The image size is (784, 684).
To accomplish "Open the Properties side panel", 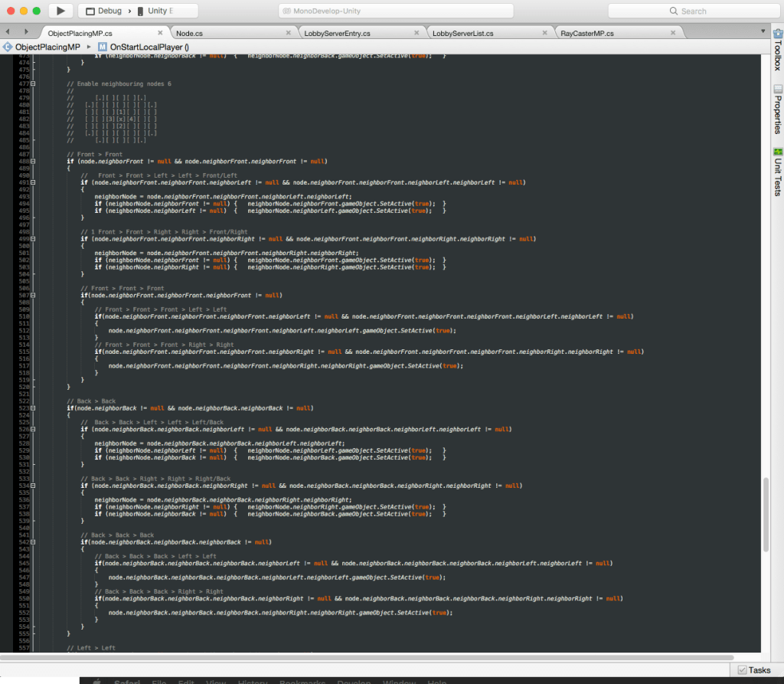I will 777,110.
